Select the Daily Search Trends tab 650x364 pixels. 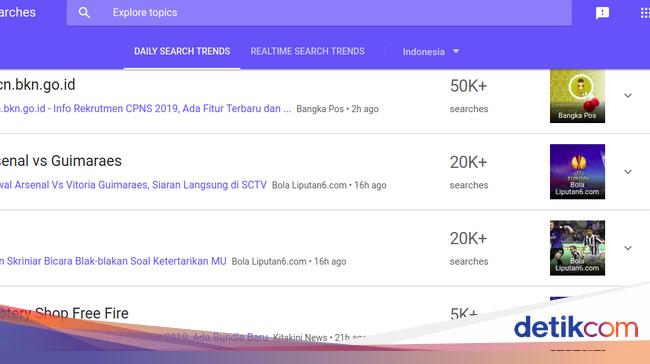[182, 51]
